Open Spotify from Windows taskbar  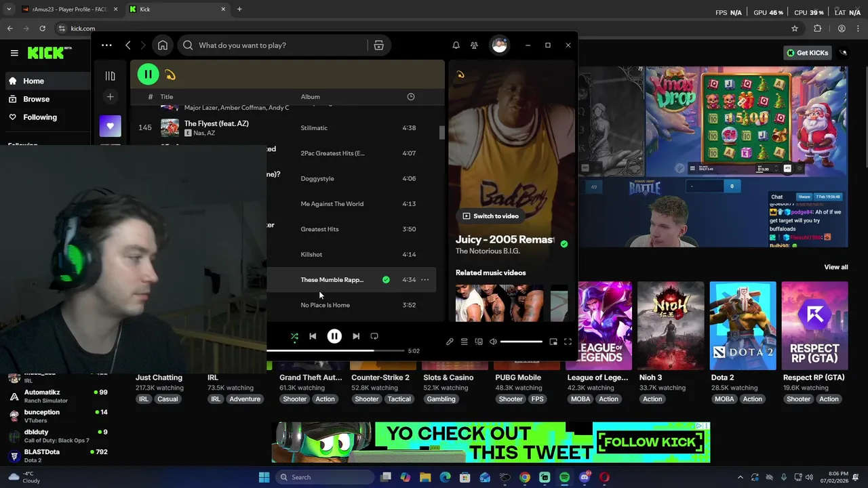point(564,477)
